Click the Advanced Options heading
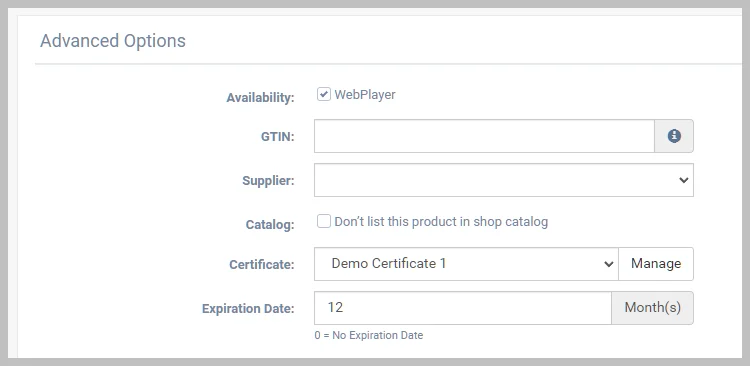This screenshot has height=366, width=750. coord(113,41)
